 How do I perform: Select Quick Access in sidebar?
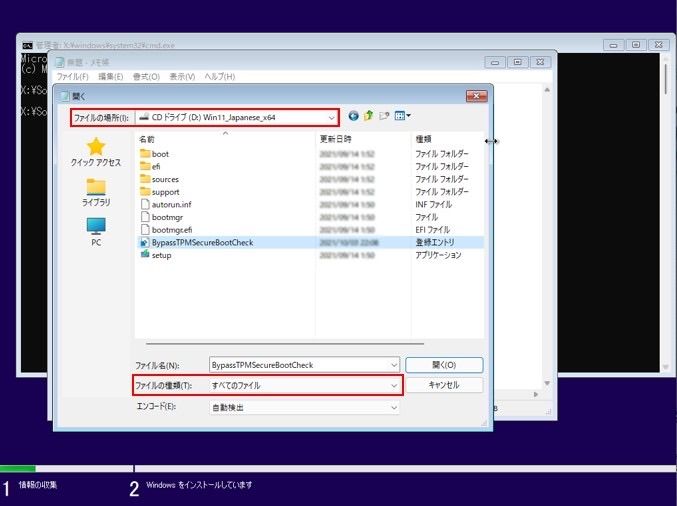(96, 153)
